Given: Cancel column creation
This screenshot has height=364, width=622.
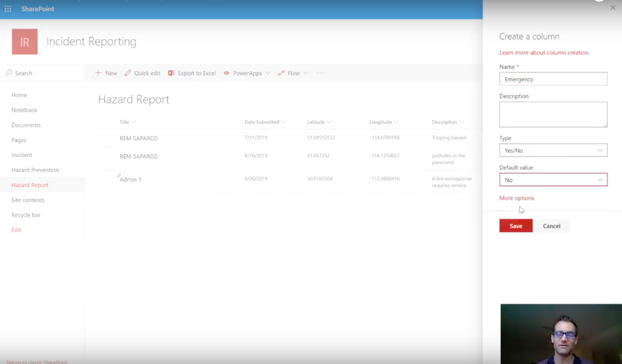Looking at the screenshot, I should (x=551, y=226).
